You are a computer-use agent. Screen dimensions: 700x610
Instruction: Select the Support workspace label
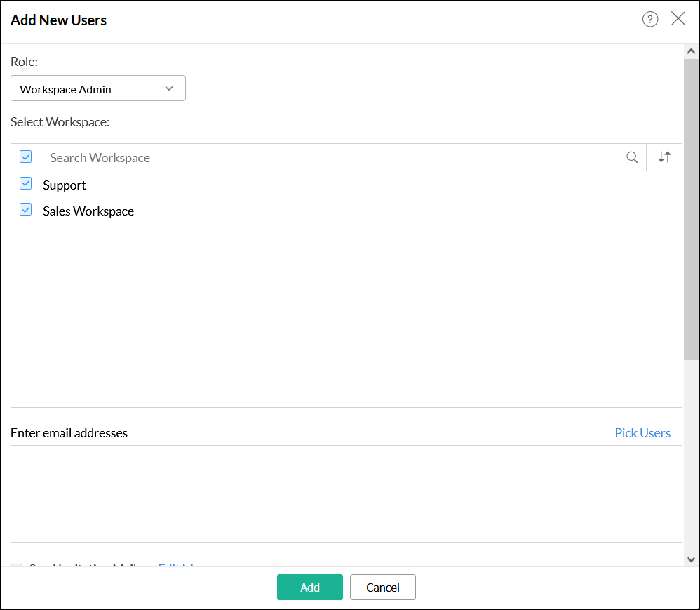point(65,185)
